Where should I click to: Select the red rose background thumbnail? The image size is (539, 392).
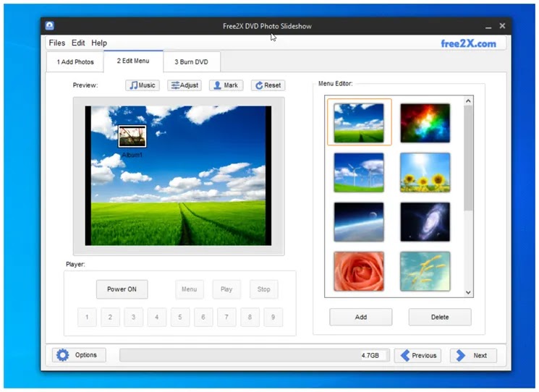coord(359,271)
